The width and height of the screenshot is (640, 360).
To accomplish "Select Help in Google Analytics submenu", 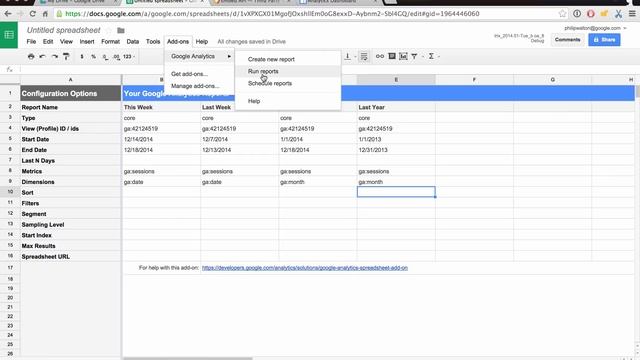I will coord(288,101).
